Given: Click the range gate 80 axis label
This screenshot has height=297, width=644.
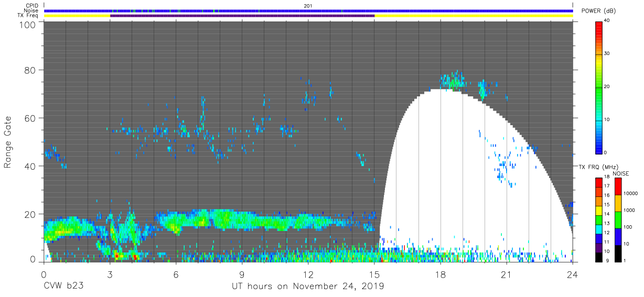Looking at the screenshot, I should pyautogui.click(x=29, y=70).
